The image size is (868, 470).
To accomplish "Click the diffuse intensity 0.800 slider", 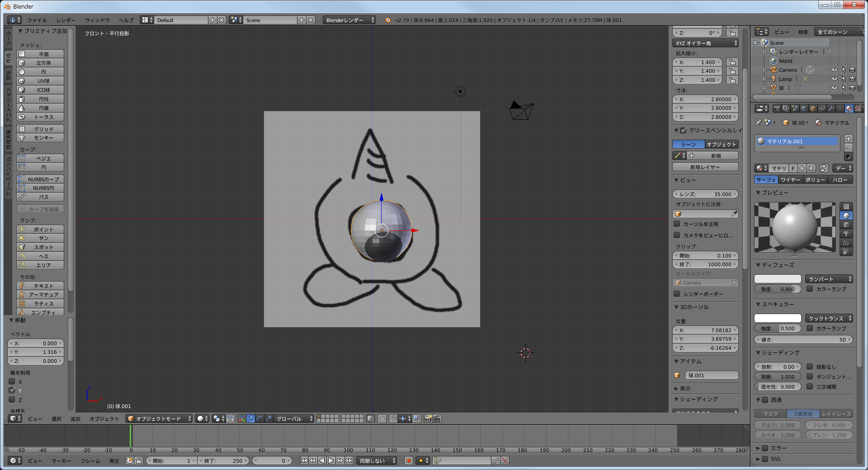I will (778, 289).
